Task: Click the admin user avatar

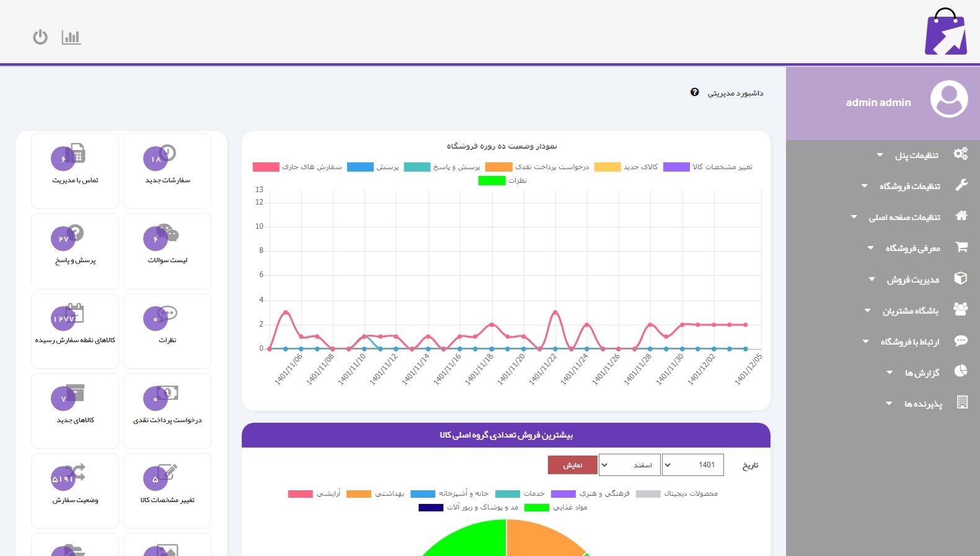Action: click(948, 99)
